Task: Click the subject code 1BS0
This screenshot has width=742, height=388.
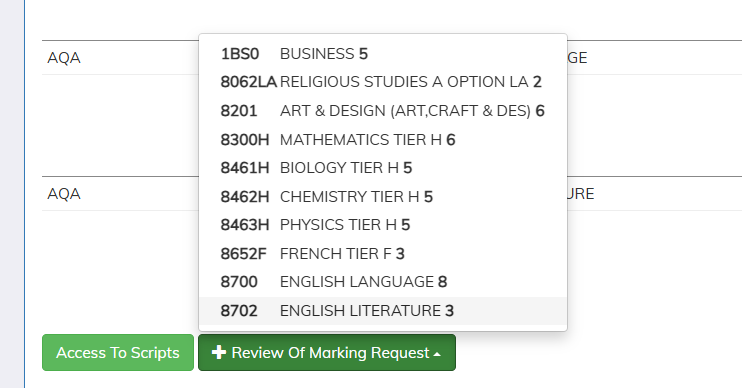Action: pos(240,54)
